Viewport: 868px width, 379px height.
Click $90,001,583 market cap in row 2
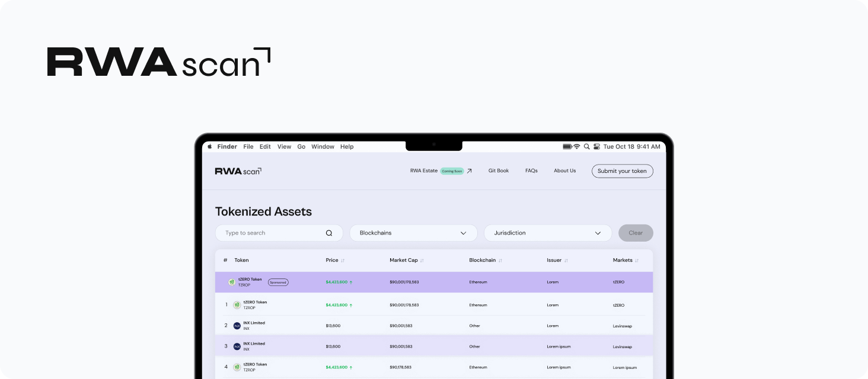click(401, 326)
